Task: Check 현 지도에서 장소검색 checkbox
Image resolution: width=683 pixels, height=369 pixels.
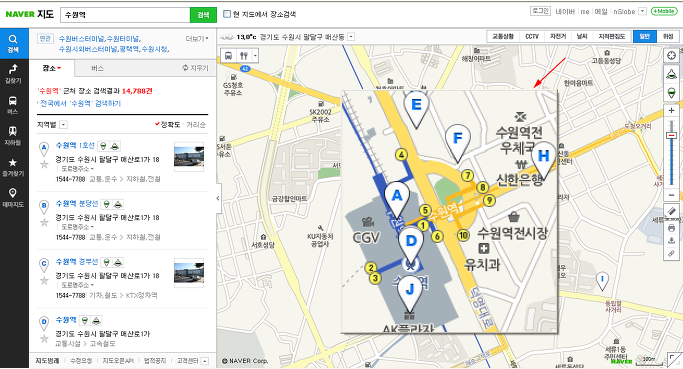Action: [227, 14]
